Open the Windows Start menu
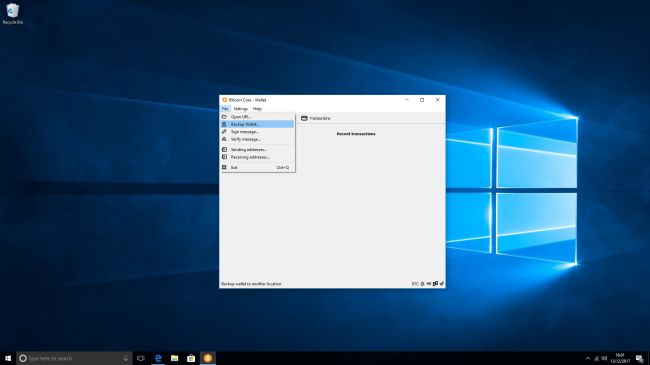Image resolution: width=650 pixels, height=365 pixels. (x=8, y=358)
